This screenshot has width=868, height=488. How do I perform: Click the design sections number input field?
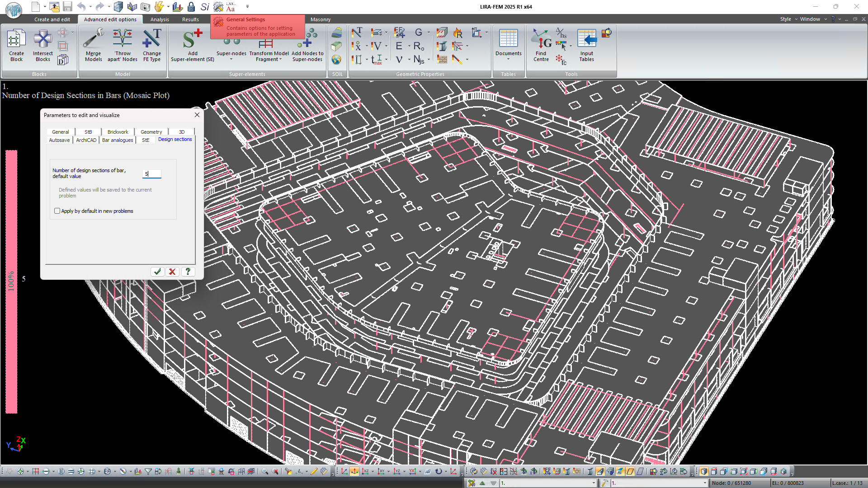[152, 174]
